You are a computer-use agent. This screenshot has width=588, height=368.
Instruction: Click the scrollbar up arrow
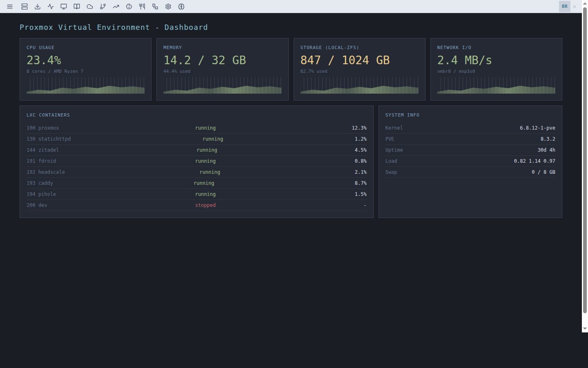point(585,3)
